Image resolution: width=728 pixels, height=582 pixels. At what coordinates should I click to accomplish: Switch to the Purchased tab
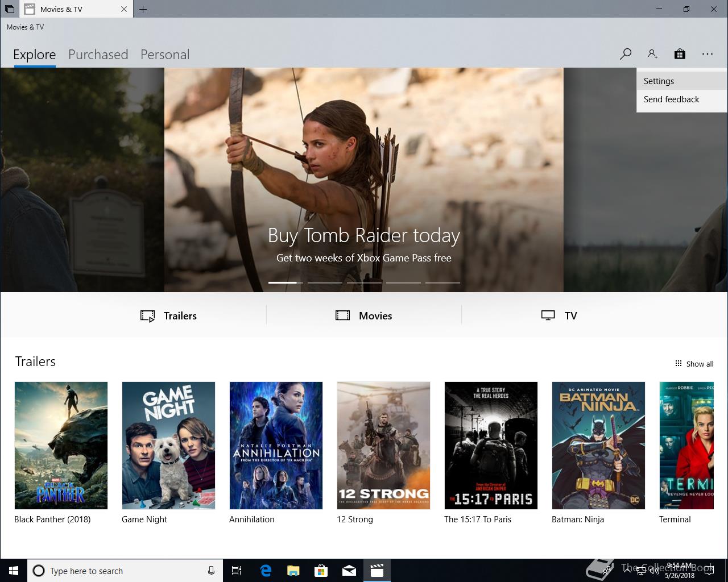coord(98,55)
